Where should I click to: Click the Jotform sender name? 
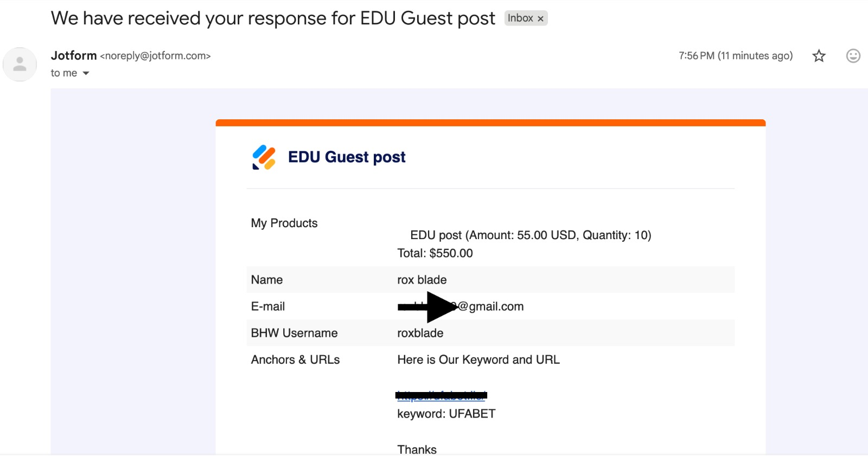coord(74,55)
